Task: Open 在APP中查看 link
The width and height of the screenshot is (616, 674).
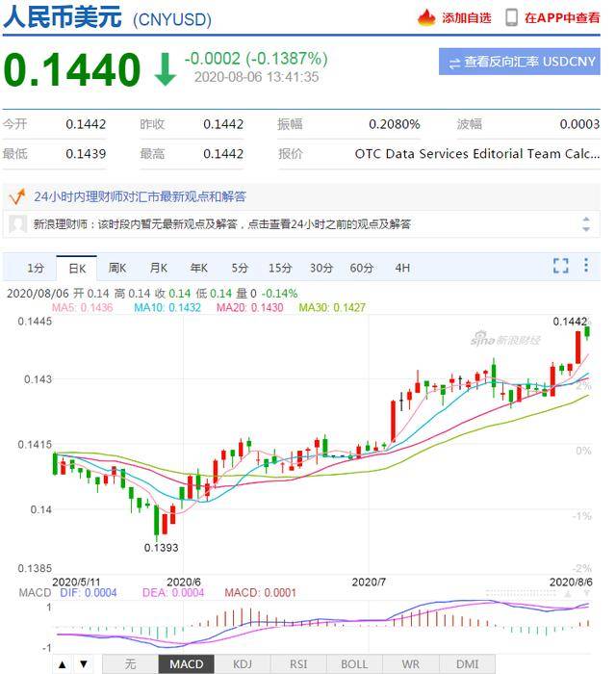Action: 562,18
